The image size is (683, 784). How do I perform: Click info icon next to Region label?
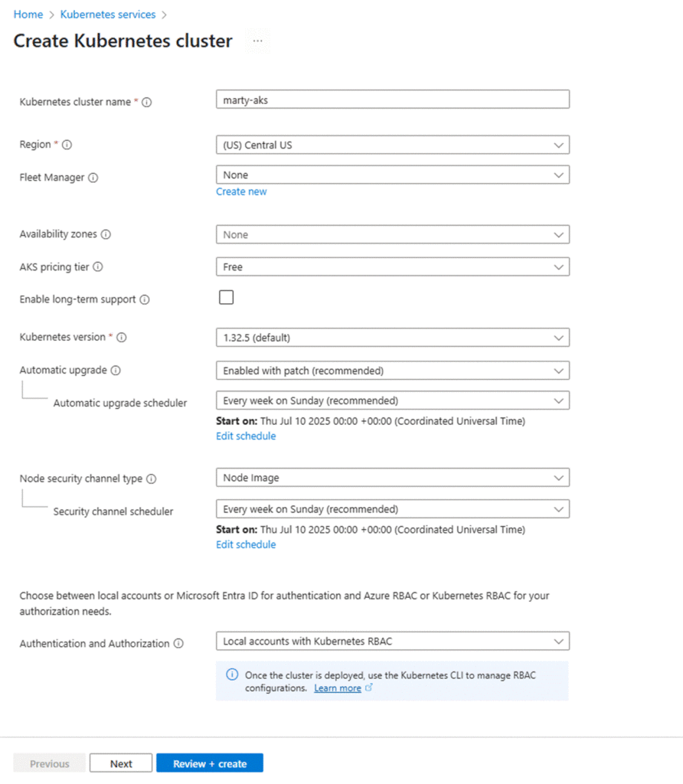[67, 145]
